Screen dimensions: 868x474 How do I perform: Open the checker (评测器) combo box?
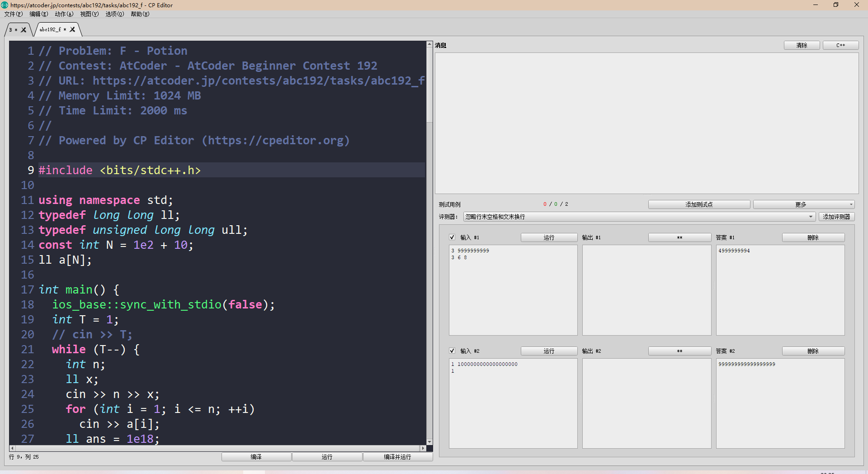pyautogui.click(x=639, y=217)
